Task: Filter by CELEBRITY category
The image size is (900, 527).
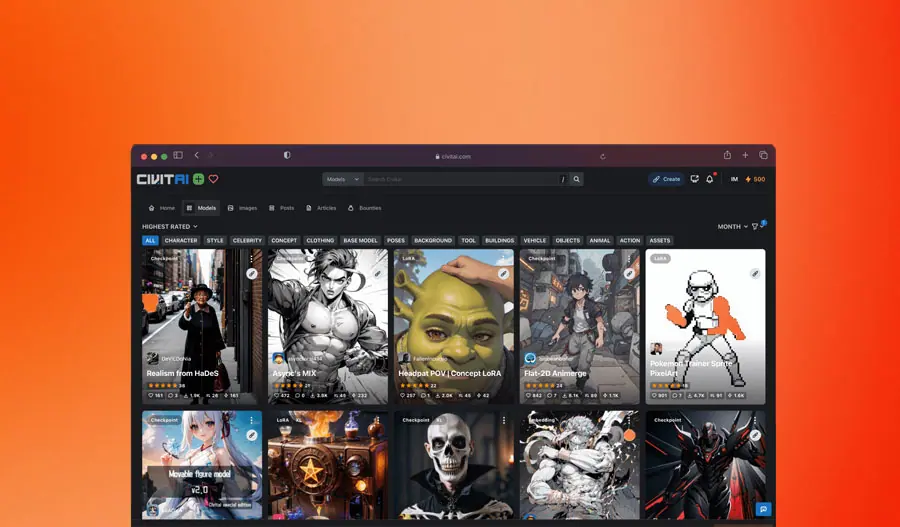Action: 247,241
